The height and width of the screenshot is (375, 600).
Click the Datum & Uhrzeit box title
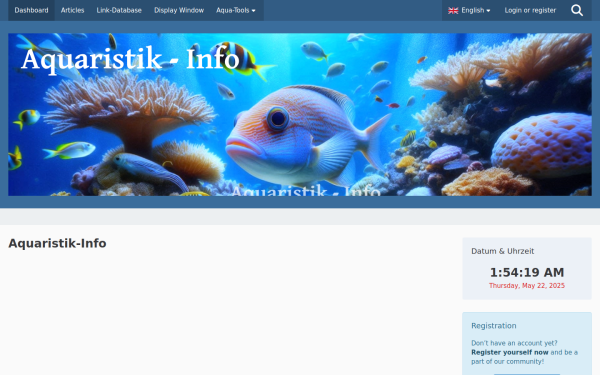tap(502, 251)
